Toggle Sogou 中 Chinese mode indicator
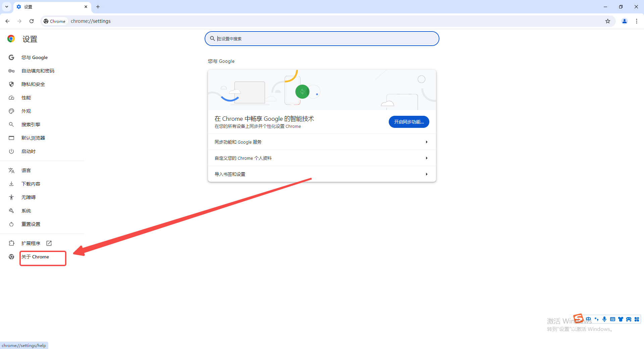Viewport: 644px width, 349px height. [589, 319]
